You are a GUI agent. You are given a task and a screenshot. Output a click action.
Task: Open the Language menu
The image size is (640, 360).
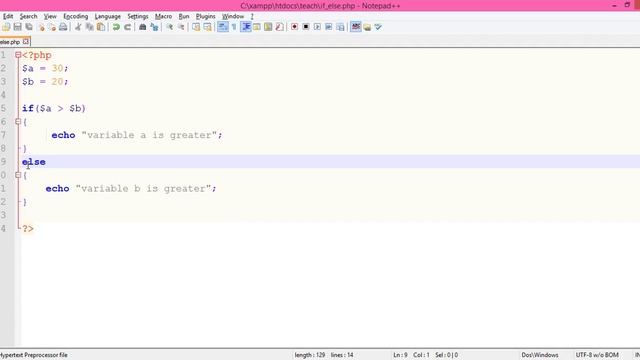(108, 16)
